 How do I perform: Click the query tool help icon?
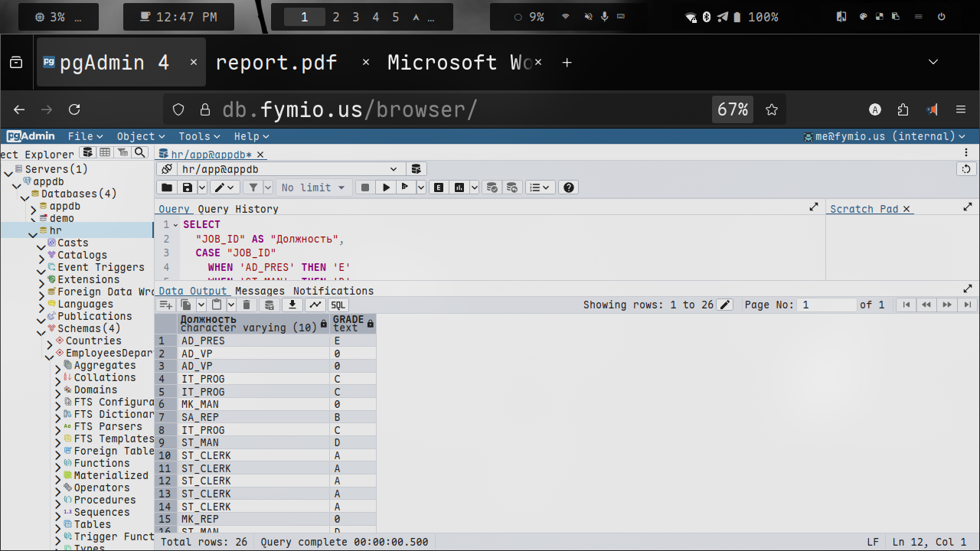tap(568, 187)
